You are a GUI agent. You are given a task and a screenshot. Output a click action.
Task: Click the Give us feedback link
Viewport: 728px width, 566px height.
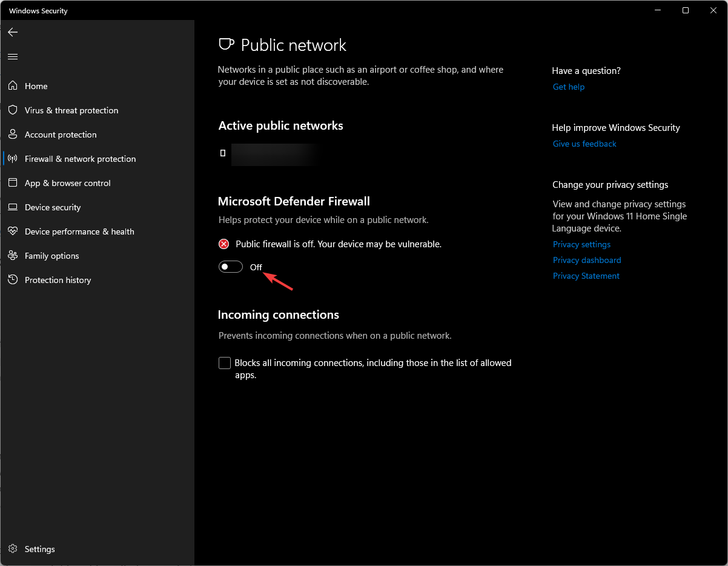coord(584,144)
